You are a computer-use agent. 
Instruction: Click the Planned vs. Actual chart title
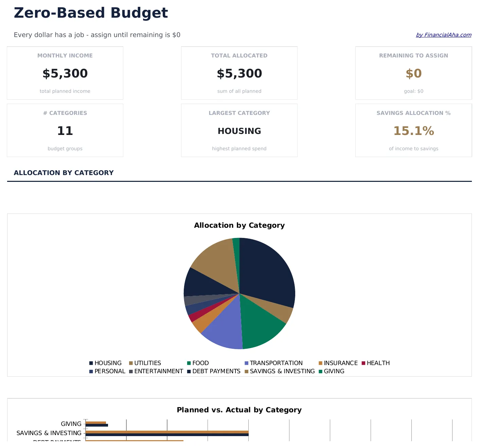click(x=239, y=410)
